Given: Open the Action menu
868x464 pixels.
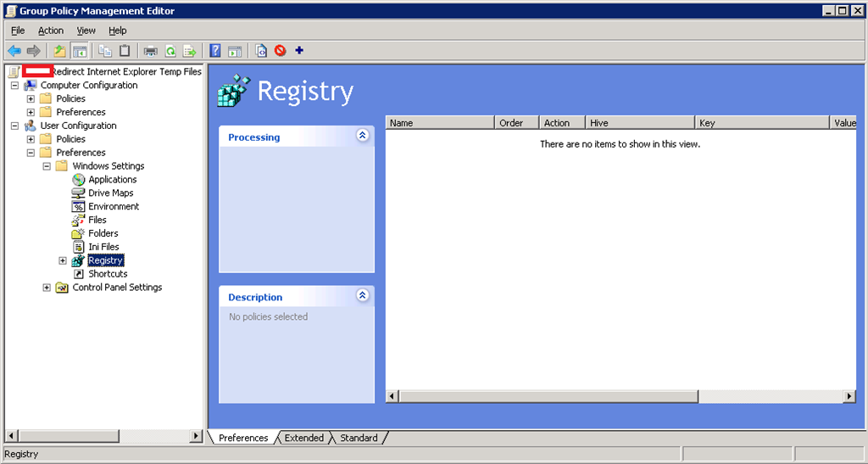Looking at the screenshot, I should [50, 31].
